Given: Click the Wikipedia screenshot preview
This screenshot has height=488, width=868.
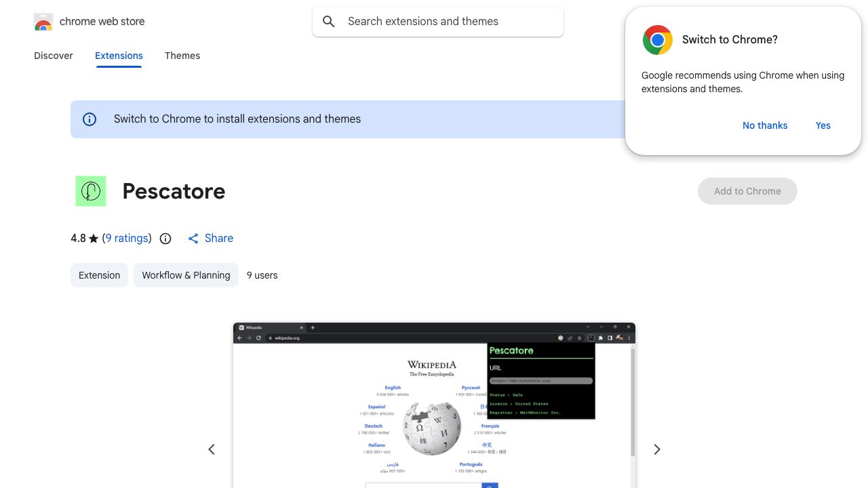Looking at the screenshot, I should [434, 405].
